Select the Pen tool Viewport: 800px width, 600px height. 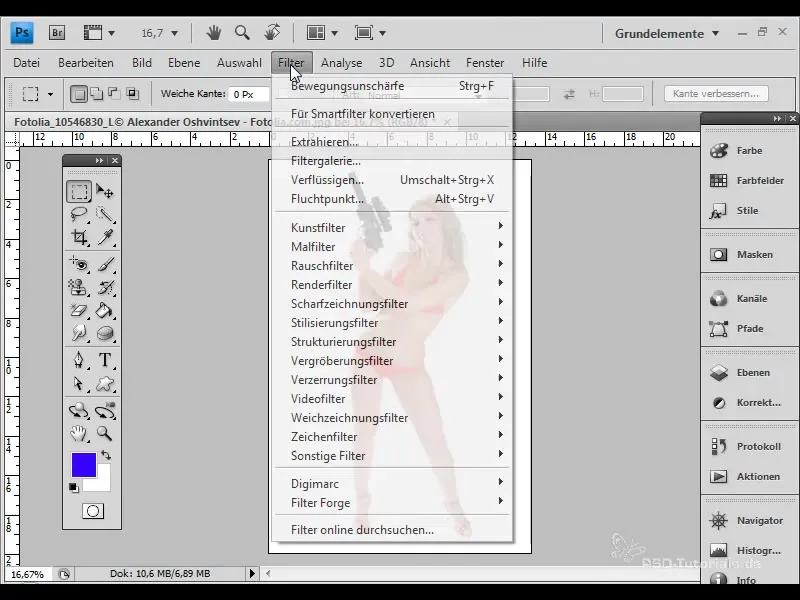point(79,360)
